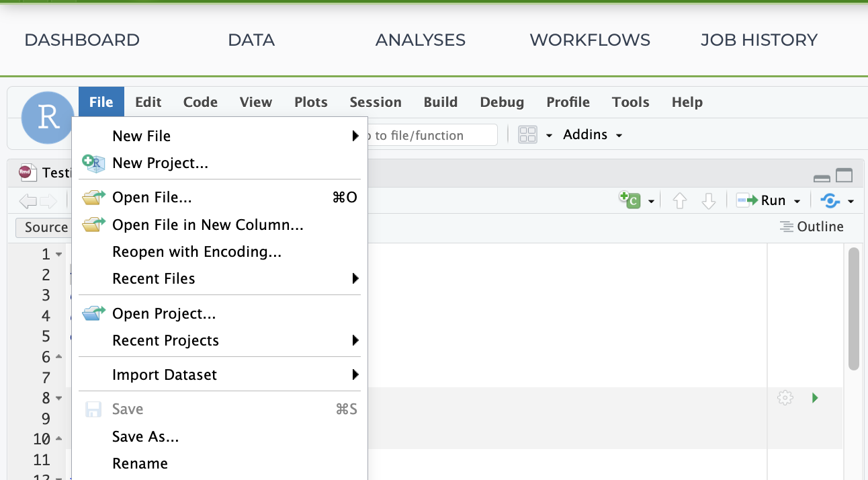Click the back navigation arrow in editor
Image resolution: width=868 pixels, height=480 pixels.
[x=28, y=200]
